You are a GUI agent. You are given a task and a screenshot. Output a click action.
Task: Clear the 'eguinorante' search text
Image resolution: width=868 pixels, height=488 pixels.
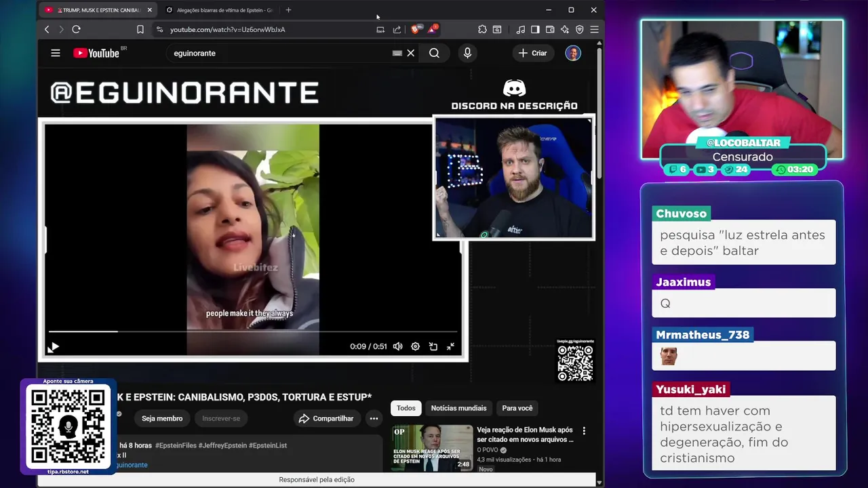(x=410, y=53)
